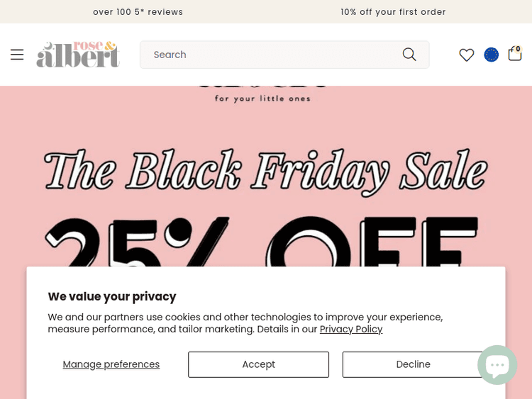Viewport: 532px width, 399px height.
Task: Accept the cookie consent
Action: 258,364
